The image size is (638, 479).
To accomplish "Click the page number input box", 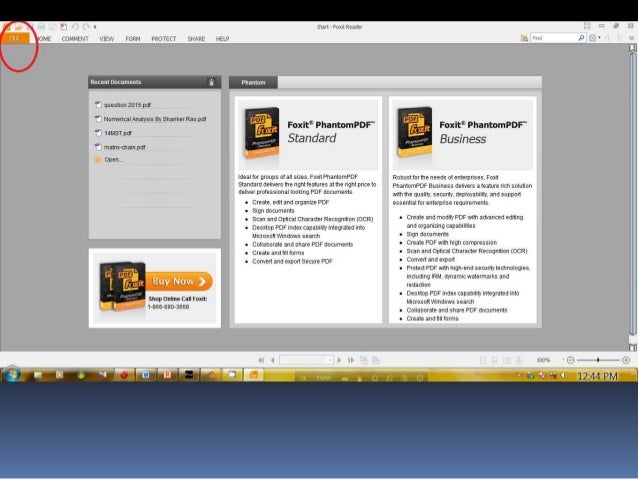I will tap(303, 360).
